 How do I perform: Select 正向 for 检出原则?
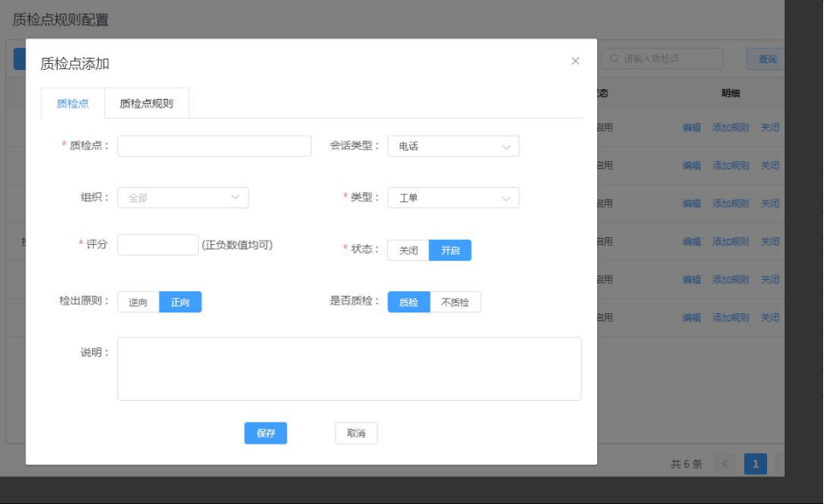[180, 302]
